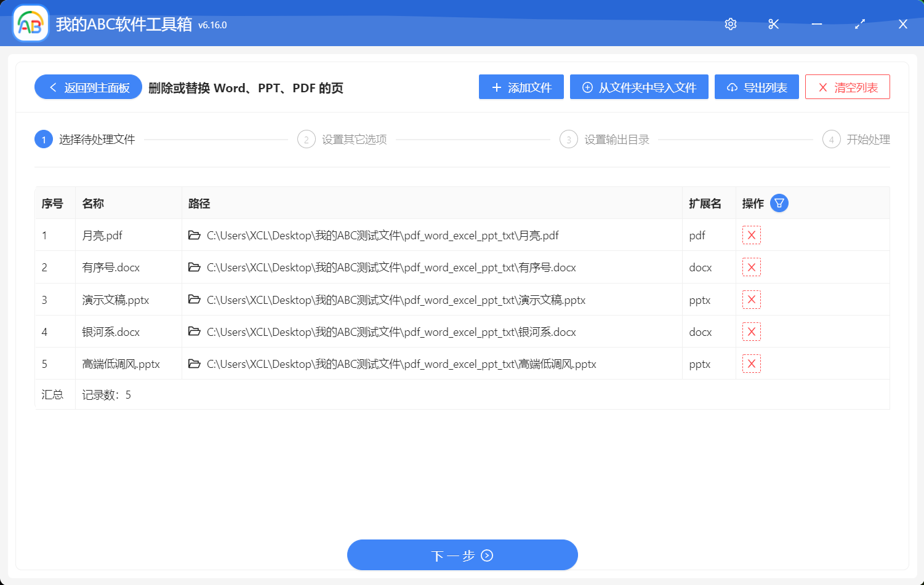The height and width of the screenshot is (585, 924).
Task: Open settings via the gear icon
Action: coord(730,24)
